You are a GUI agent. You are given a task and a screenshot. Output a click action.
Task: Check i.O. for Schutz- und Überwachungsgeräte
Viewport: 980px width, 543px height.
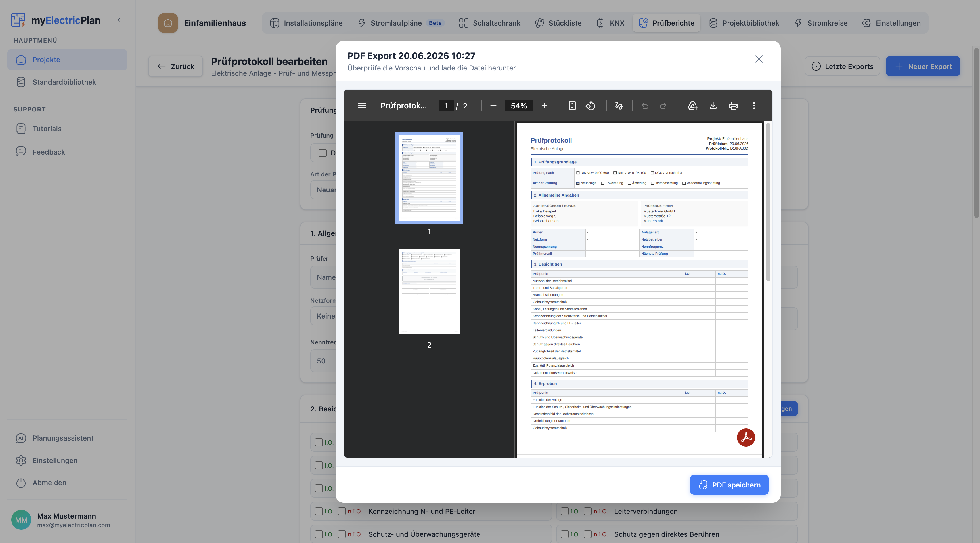click(x=319, y=534)
